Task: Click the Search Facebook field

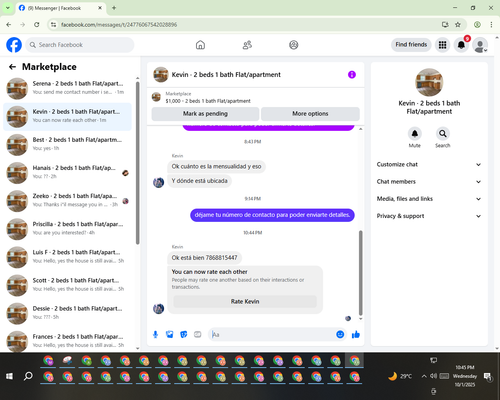Action: (x=80, y=45)
